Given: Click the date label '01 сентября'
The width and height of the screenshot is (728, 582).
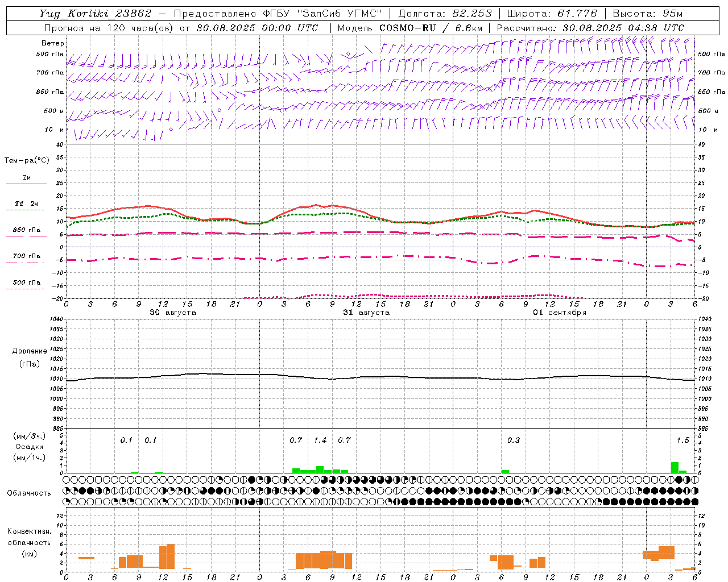Looking at the screenshot, I should (560, 313).
